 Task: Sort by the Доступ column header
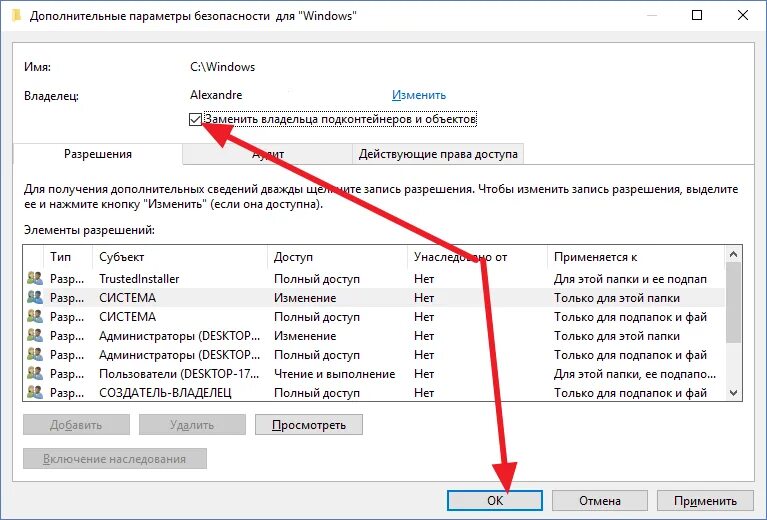338,257
